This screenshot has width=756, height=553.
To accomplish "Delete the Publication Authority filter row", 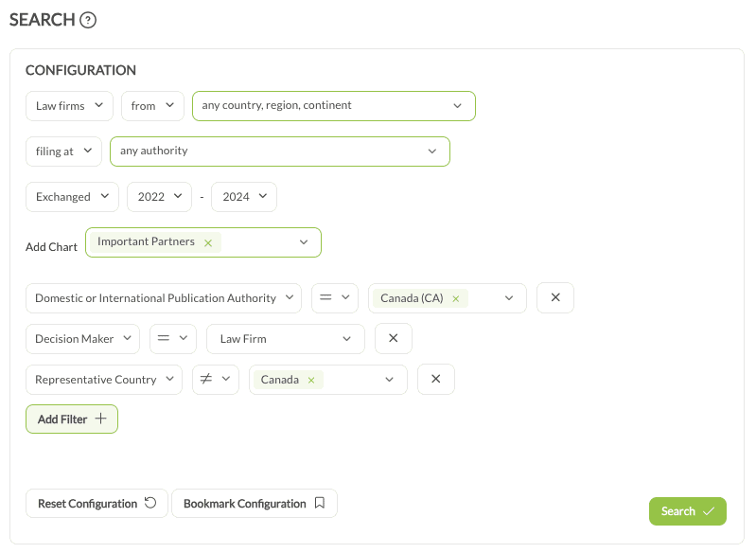I will 555,297.
